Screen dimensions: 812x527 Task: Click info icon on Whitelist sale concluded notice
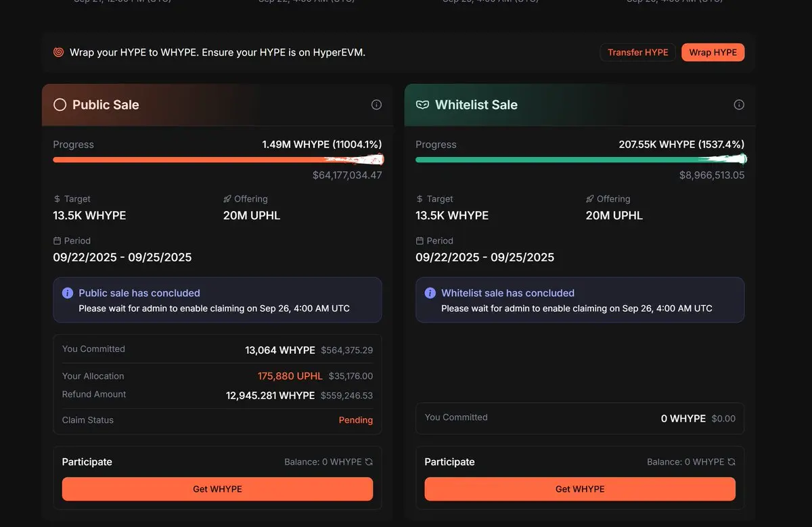(430, 293)
